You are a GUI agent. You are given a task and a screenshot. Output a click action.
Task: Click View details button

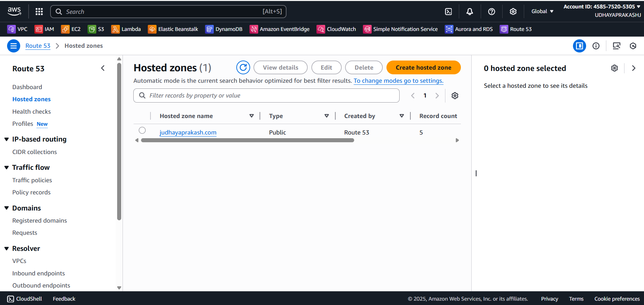tap(280, 68)
